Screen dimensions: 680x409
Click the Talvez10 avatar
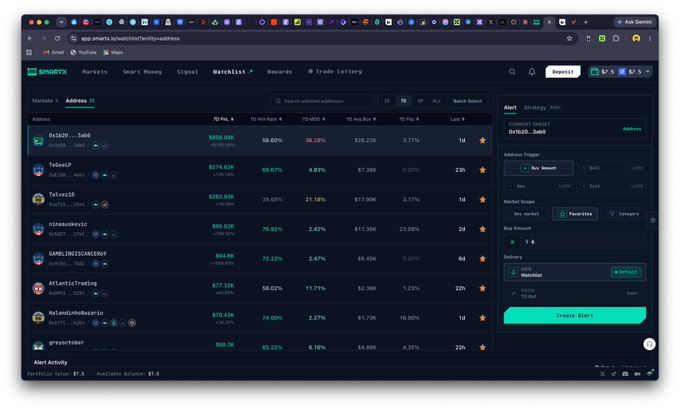pyautogui.click(x=38, y=200)
